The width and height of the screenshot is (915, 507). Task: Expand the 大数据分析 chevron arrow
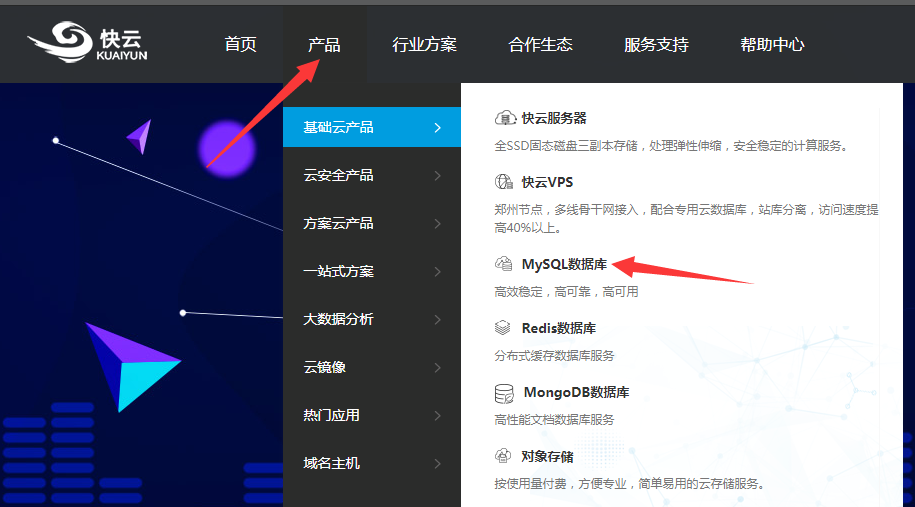click(x=437, y=319)
